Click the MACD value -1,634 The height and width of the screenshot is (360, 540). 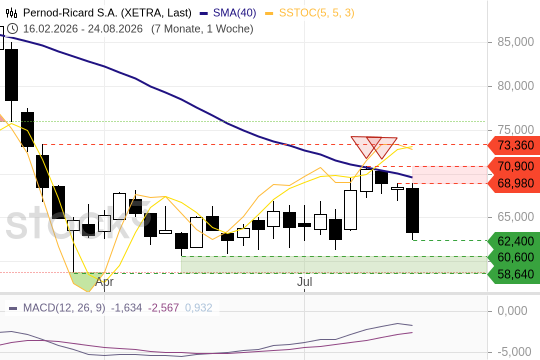click(126, 308)
